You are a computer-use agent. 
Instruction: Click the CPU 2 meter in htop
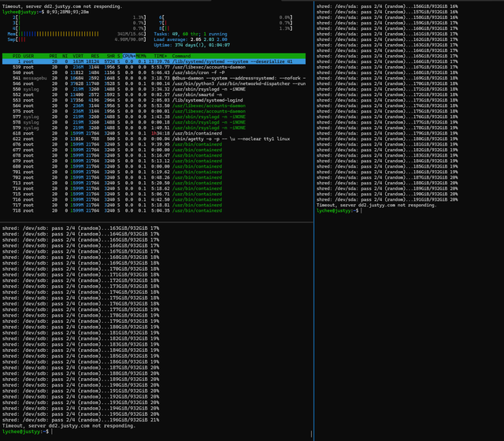[79, 17]
